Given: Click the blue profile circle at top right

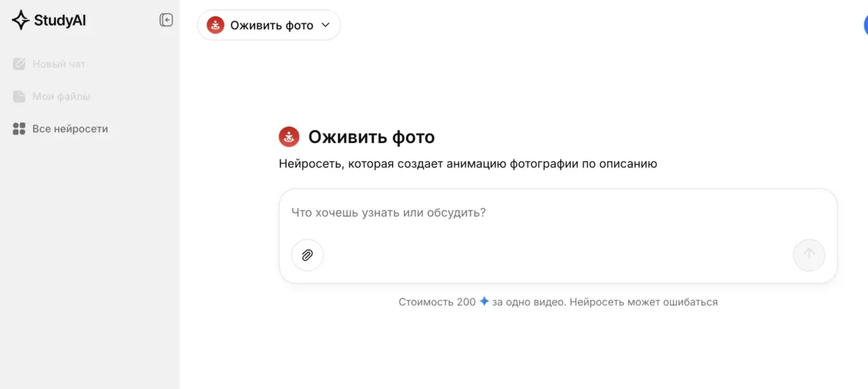Looking at the screenshot, I should tap(865, 25).
